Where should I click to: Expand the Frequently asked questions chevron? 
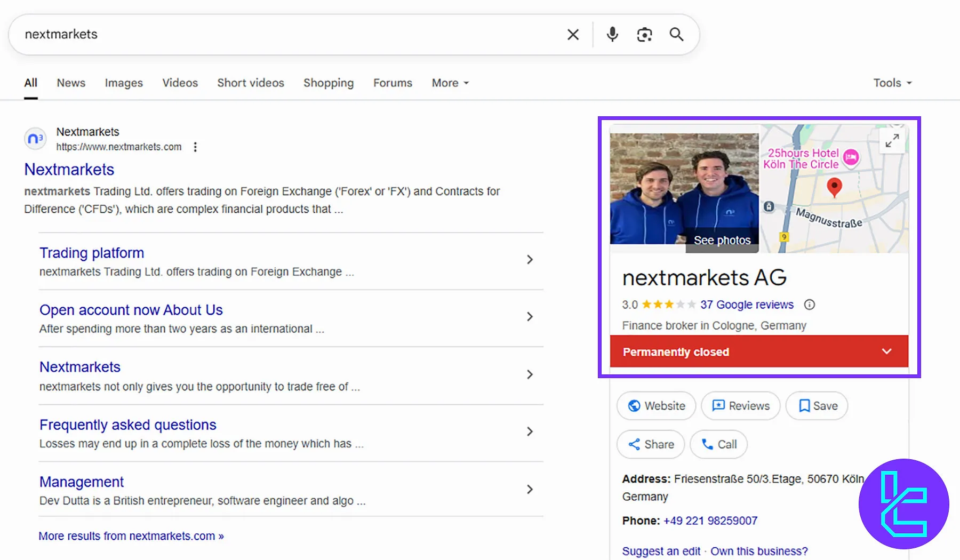530,431
